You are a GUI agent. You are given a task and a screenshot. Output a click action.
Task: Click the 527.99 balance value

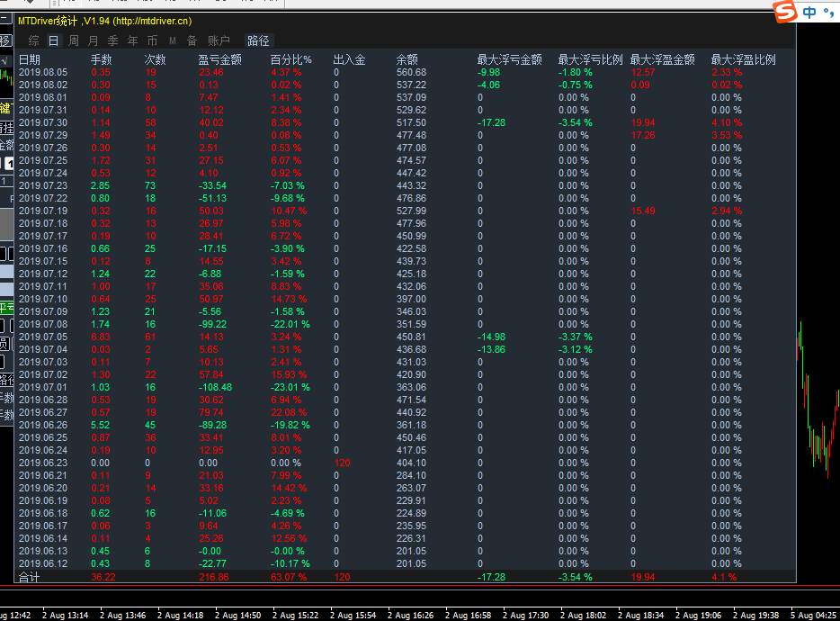[x=411, y=211]
